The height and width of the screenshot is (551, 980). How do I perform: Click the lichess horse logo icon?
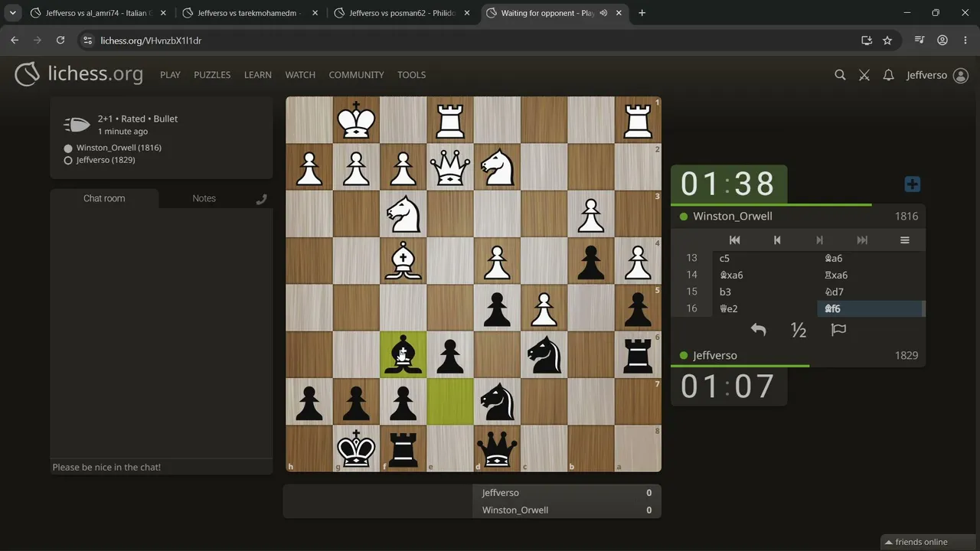pyautogui.click(x=27, y=74)
